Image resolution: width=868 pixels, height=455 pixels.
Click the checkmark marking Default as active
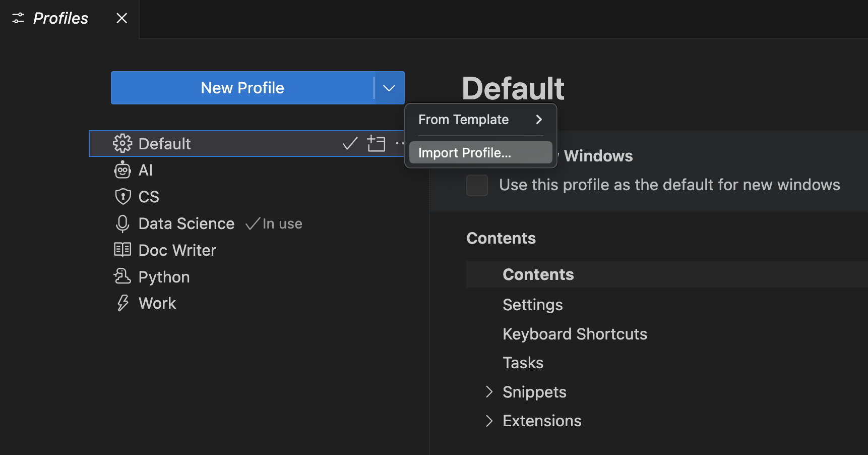(349, 143)
